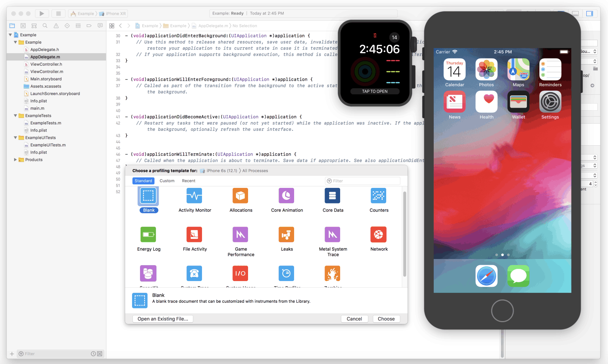Click the Choose button

(x=386, y=319)
